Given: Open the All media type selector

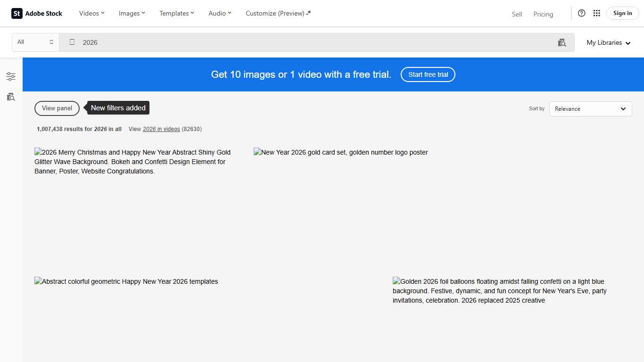Looking at the screenshot, I should coord(35,42).
